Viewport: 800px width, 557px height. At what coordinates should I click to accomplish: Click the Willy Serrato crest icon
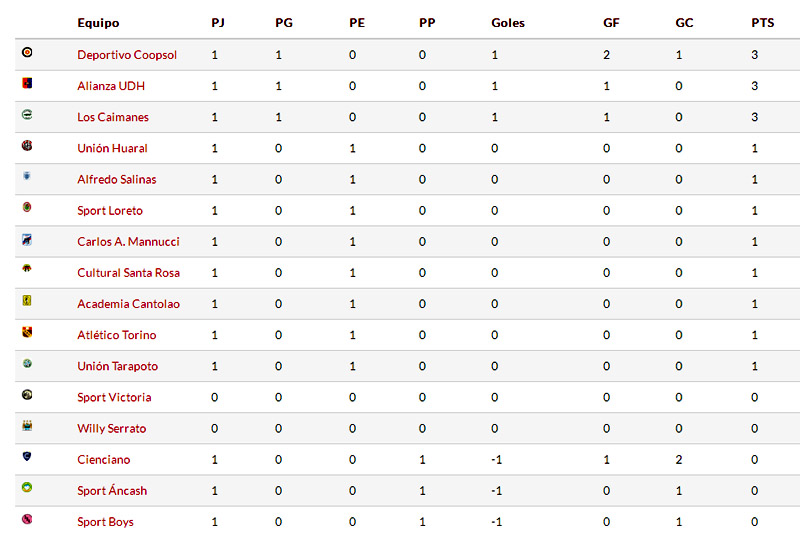[x=27, y=425]
